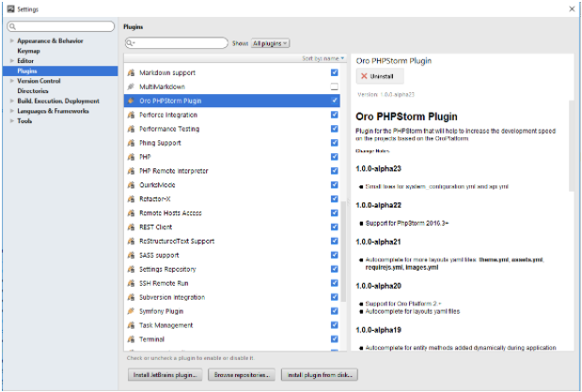Open the Tools category label

[x=24, y=121]
